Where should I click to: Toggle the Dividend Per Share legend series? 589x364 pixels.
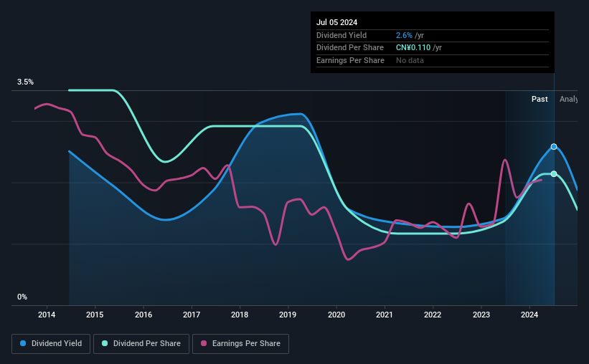tap(141, 344)
